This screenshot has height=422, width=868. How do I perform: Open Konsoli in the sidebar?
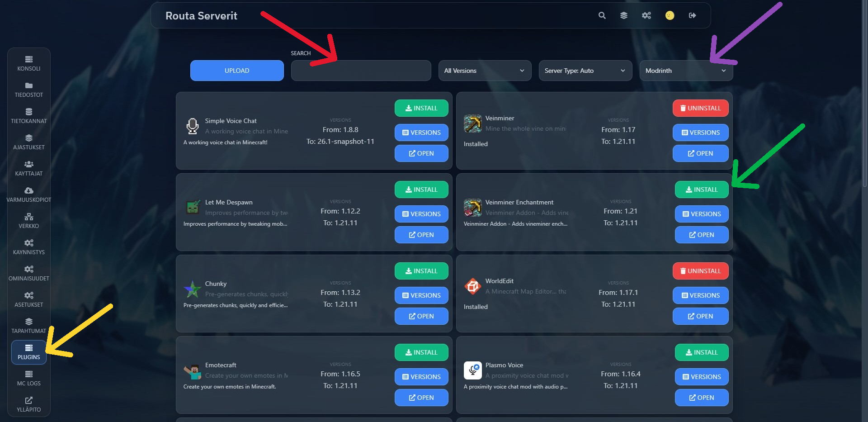click(29, 63)
